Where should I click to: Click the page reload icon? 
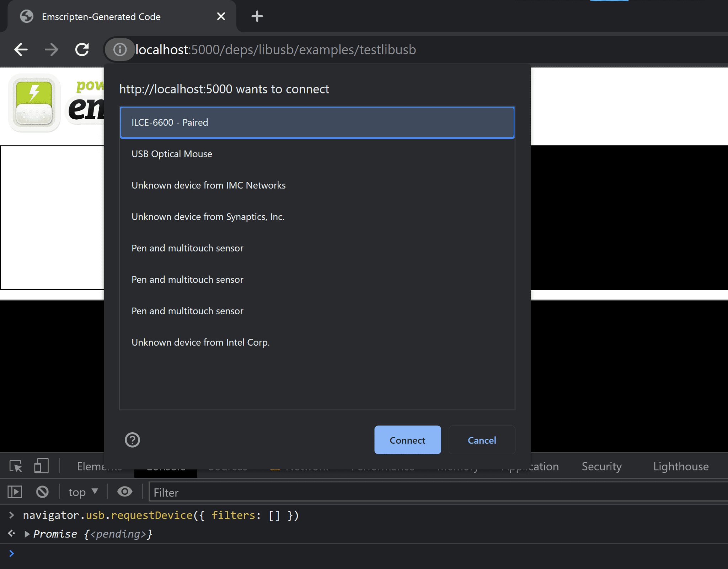pos(83,50)
